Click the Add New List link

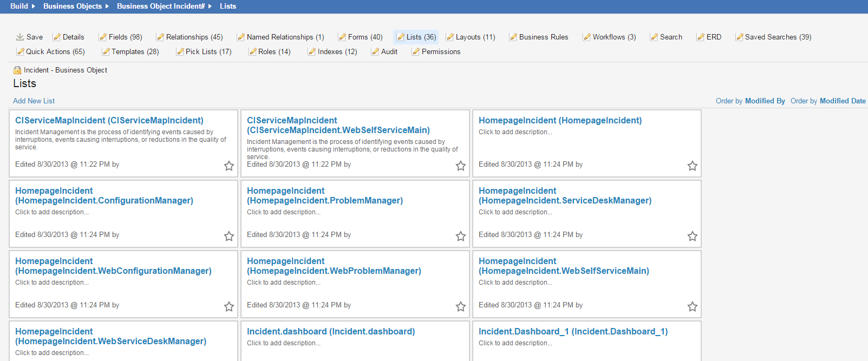34,101
